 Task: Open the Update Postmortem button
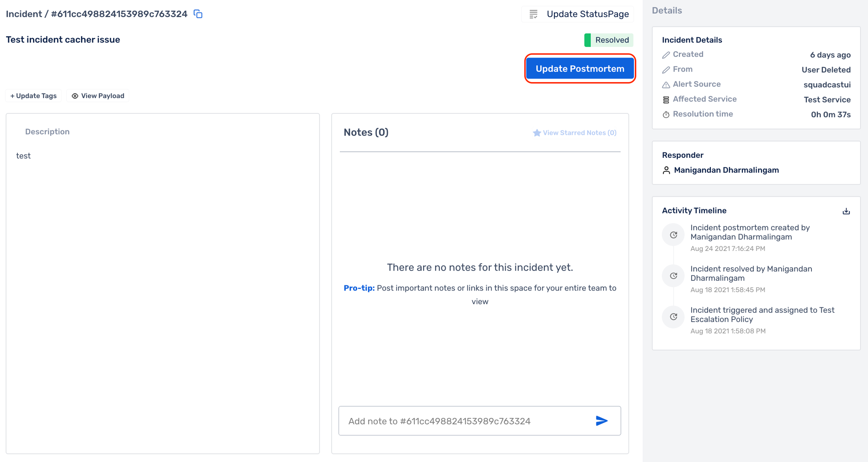coord(580,69)
